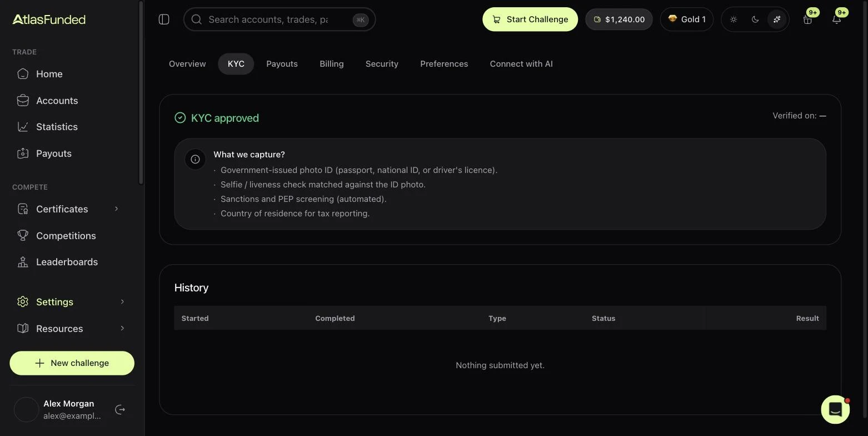
Task: Click the Started column header
Action: point(195,319)
